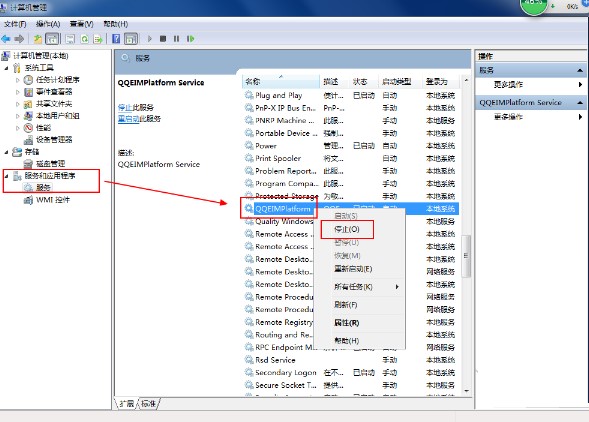Click the Stop service square icon

click(163, 39)
